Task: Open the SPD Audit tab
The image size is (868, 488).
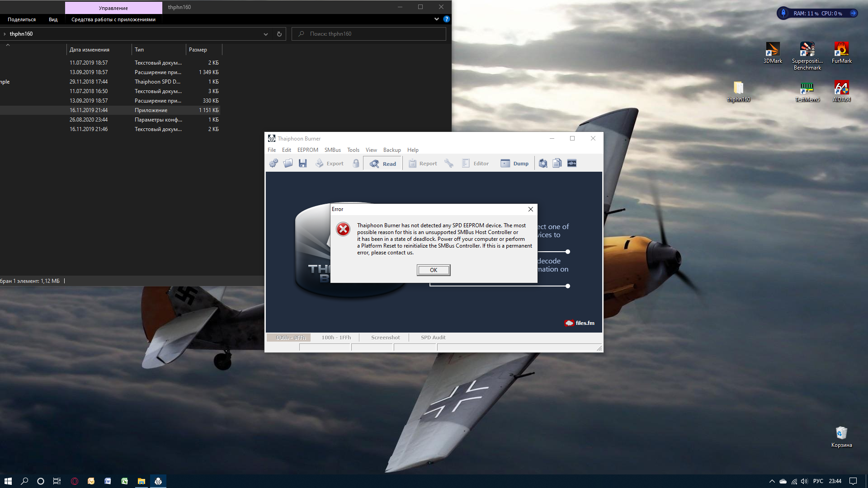Action: pyautogui.click(x=433, y=338)
